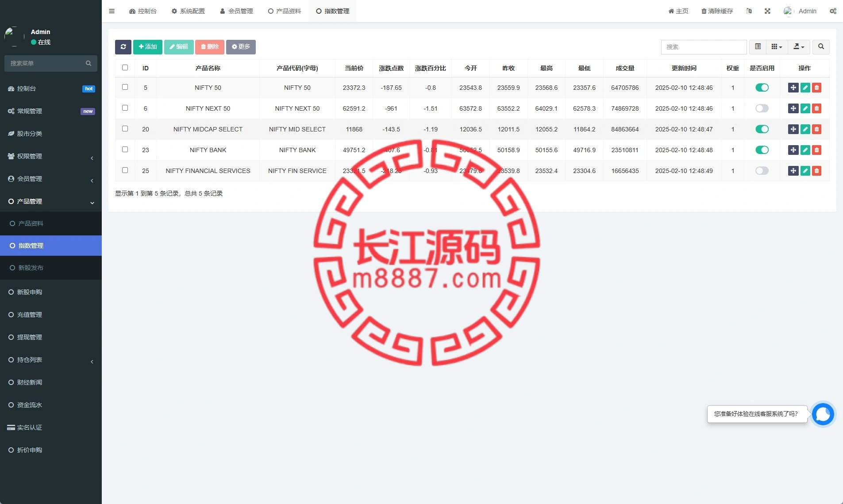Collapse the 产品管理 sidebar menu
Viewport: 843px width, 504px height.
coord(51,201)
